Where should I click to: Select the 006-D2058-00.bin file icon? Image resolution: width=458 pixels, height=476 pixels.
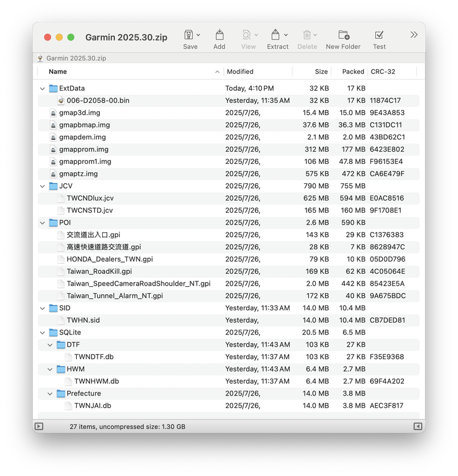[61, 100]
